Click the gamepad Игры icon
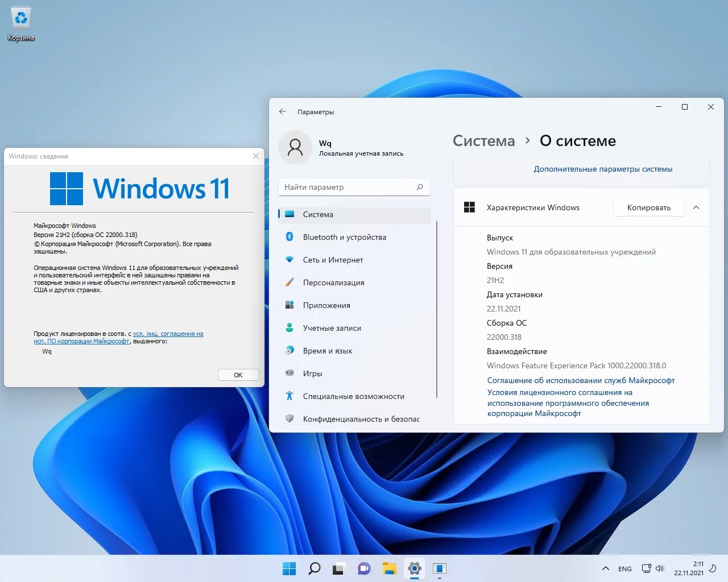The image size is (728, 582). pyautogui.click(x=289, y=373)
